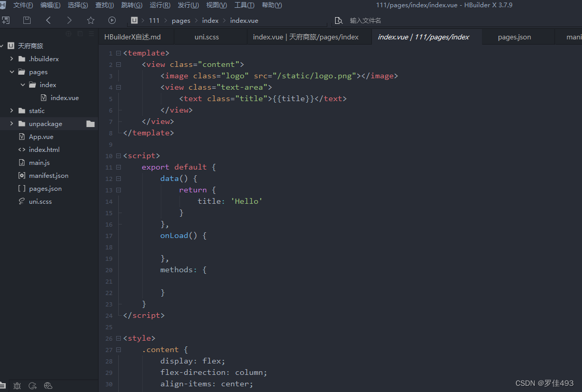Click the cloud icon in bottom sidebar bar
Screen dimensions: 582x392
click(x=48, y=386)
